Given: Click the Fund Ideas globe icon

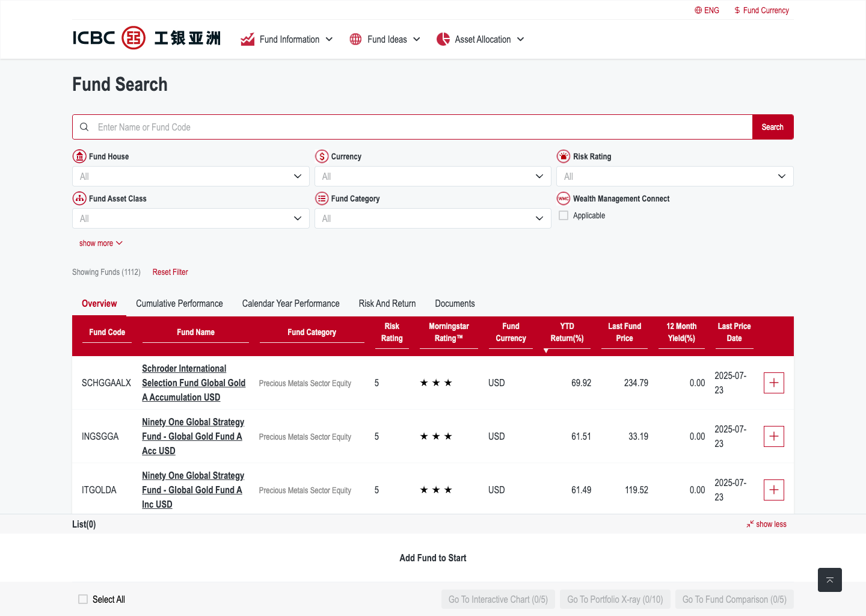Looking at the screenshot, I should coord(356,39).
